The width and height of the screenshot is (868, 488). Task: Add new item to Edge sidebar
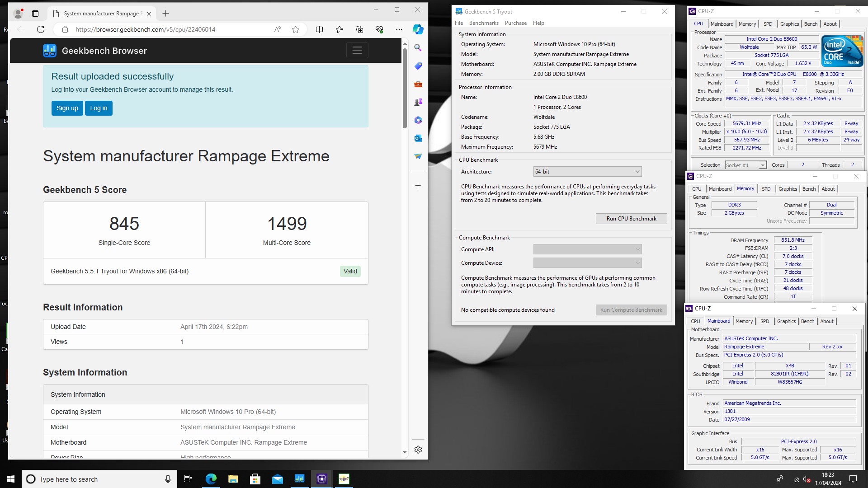pos(418,185)
